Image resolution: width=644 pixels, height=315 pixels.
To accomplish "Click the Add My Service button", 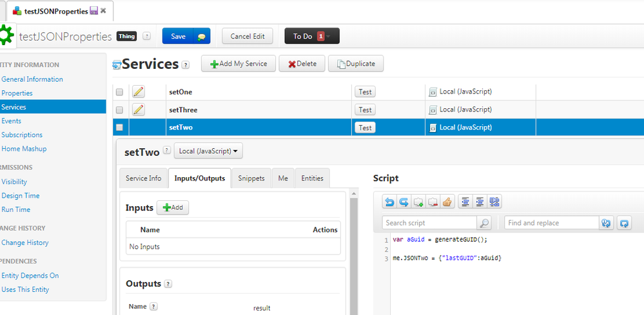I will click(239, 64).
